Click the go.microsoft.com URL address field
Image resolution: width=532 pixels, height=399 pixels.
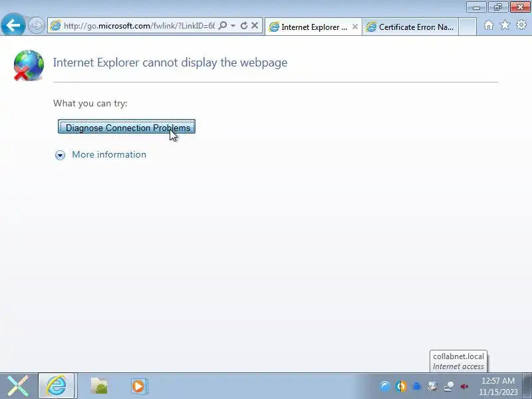pos(139,26)
